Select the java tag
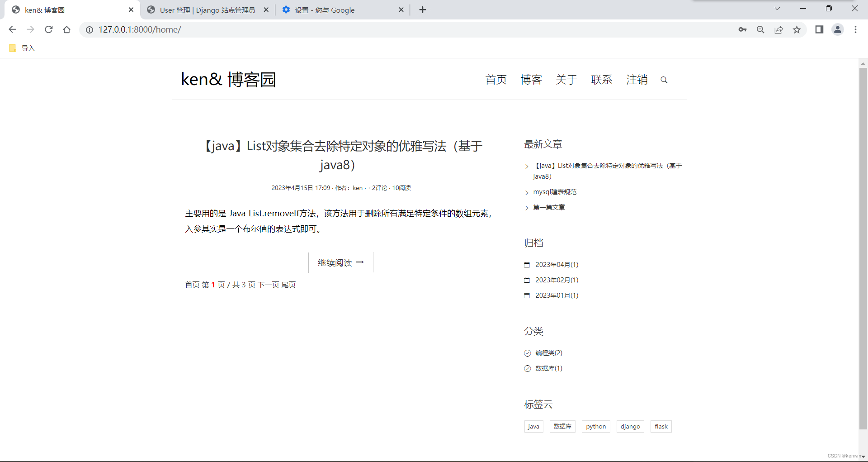868x462 pixels. (534, 427)
